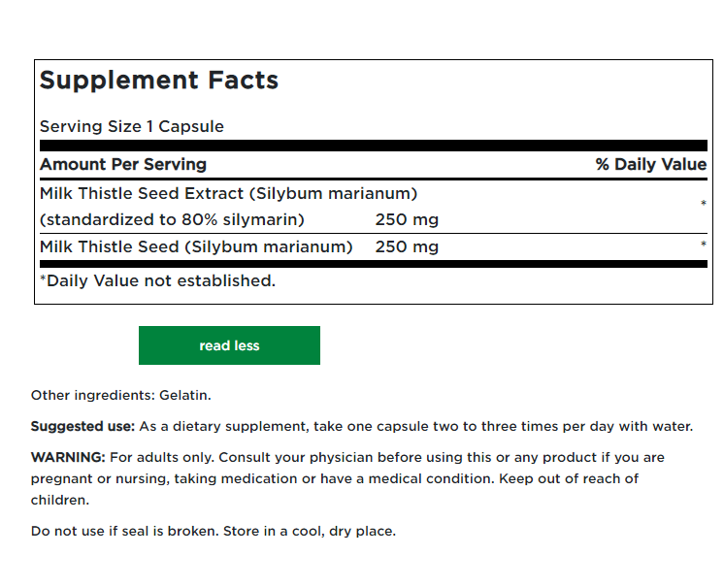The image size is (724, 588).
Task: Click the 250 mg amount beside silymarin
Action: tap(407, 219)
